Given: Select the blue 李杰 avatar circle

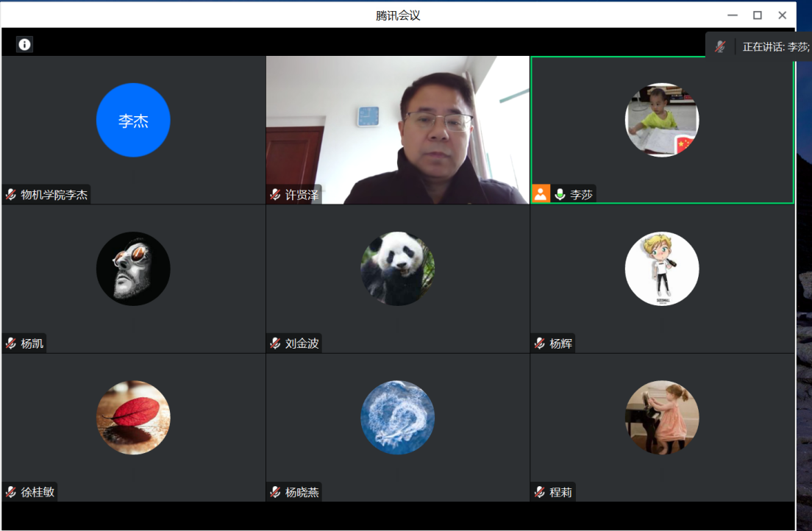Looking at the screenshot, I should click(x=133, y=121).
